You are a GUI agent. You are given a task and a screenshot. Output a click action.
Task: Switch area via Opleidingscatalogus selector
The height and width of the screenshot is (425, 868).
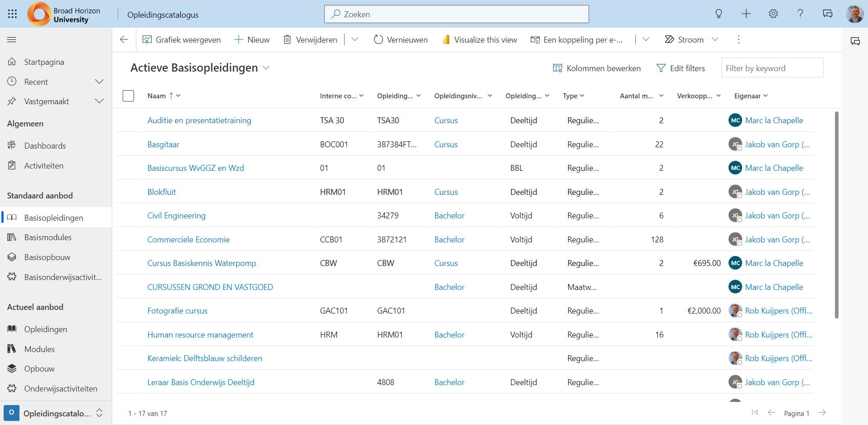click(x=56, y=413)
